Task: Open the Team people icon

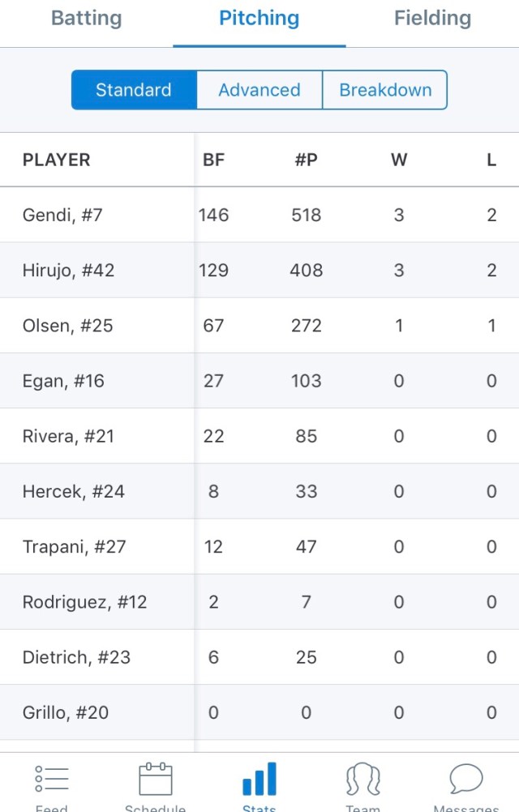Action: pos(363,780)
